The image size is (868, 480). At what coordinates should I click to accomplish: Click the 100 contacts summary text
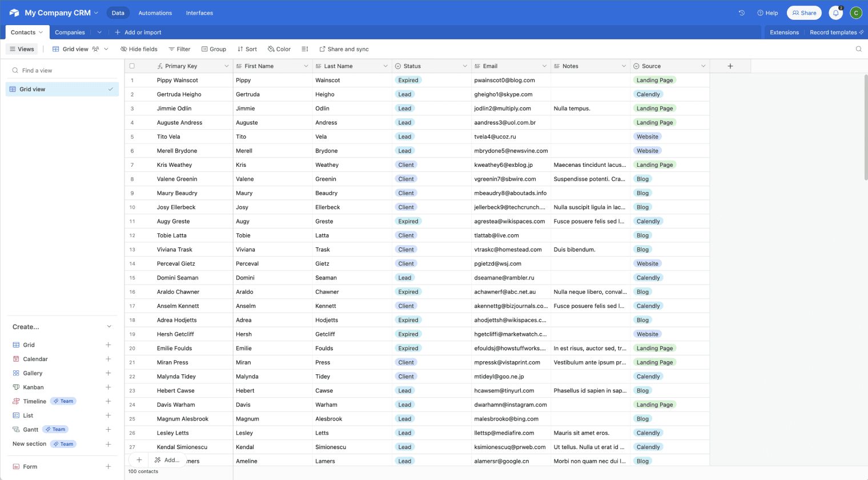[143, 471]
